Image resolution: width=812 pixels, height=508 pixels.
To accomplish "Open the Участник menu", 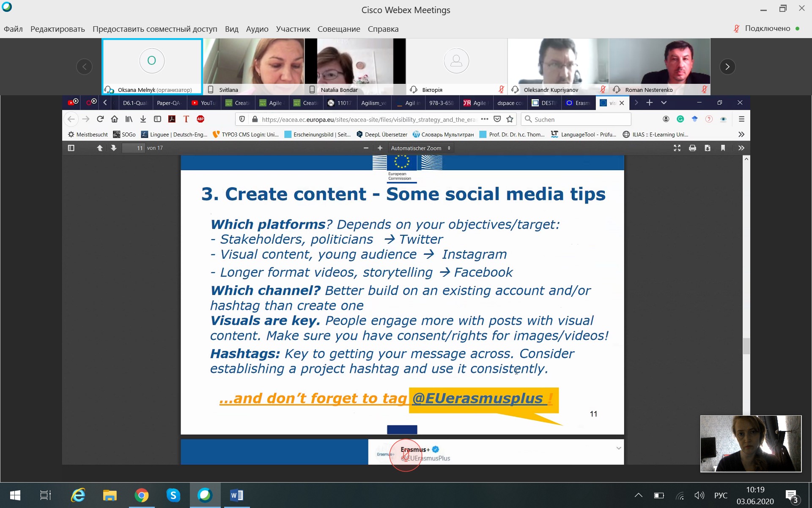I will (293, 29).
